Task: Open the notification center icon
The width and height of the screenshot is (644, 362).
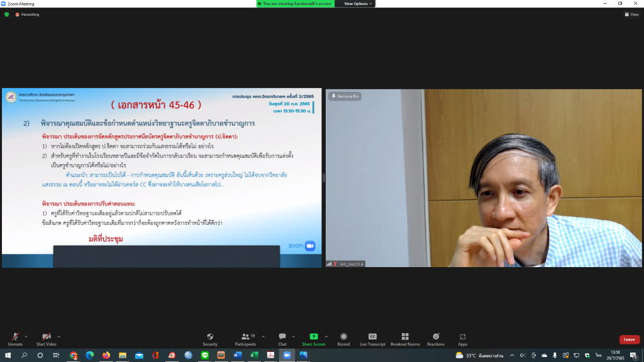Action: [634, 356]
